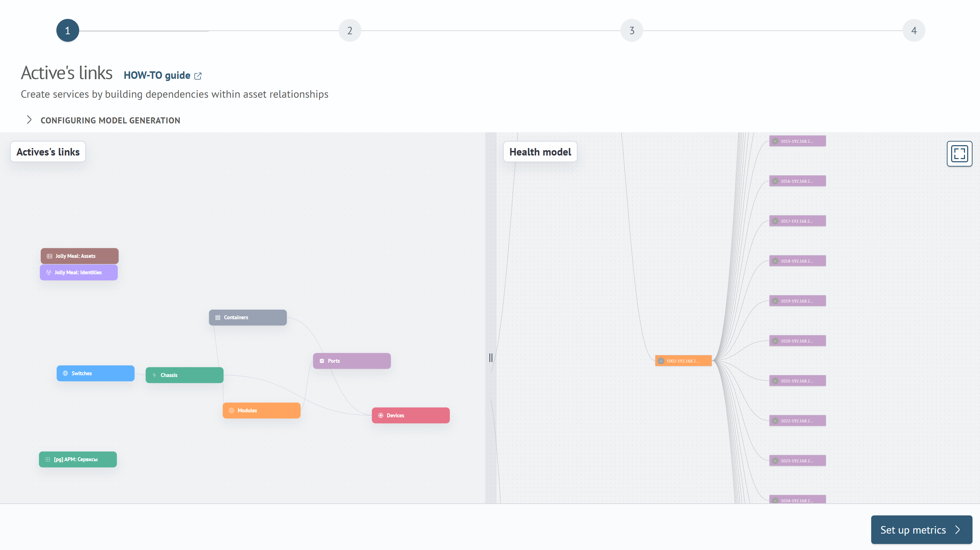Collapse node 1016-192.168.2... via minus button

point(775,181)
